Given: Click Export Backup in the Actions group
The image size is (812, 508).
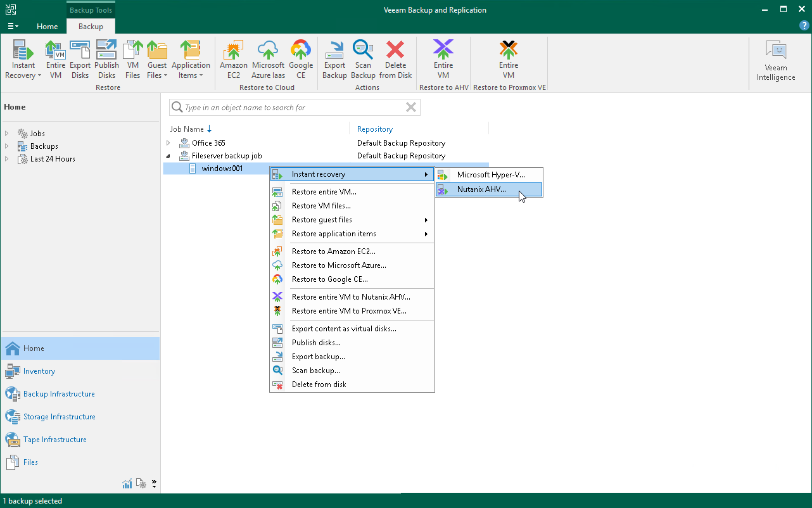Looking at the screenshot, I should click(334, 60).
